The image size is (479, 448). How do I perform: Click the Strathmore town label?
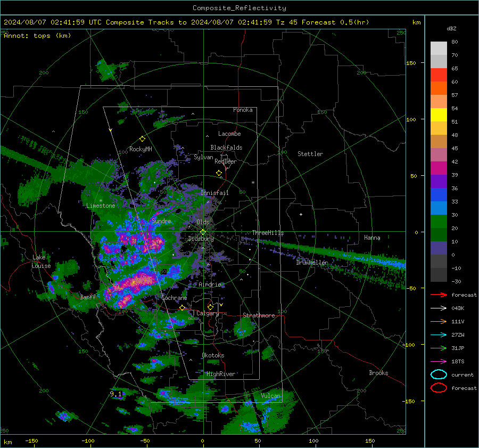click(259, 315)
